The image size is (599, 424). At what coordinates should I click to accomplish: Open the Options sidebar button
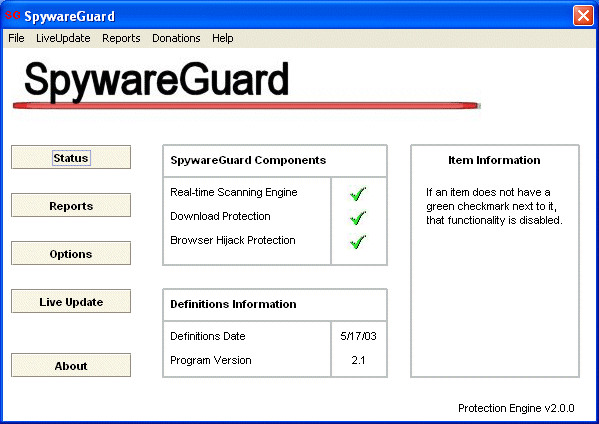click(x=71, y=253)
